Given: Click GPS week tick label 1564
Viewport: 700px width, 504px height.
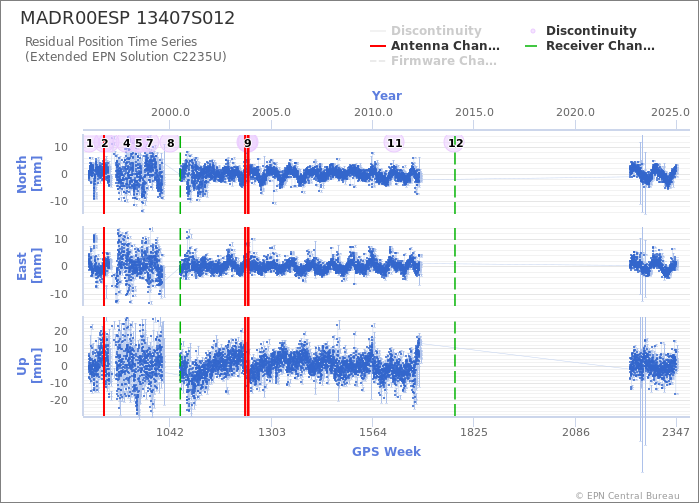Looking at the screenshot, I should coord(373,432).
